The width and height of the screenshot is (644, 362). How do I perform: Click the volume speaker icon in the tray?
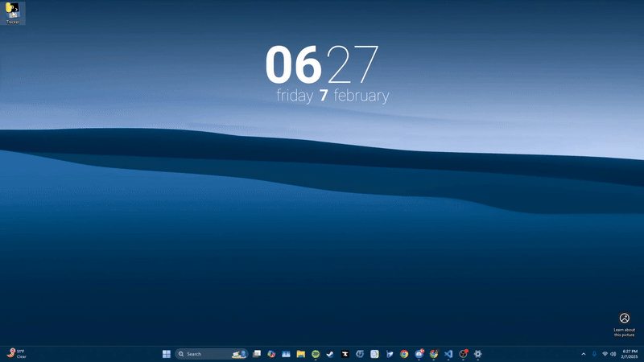coord(613,354)
